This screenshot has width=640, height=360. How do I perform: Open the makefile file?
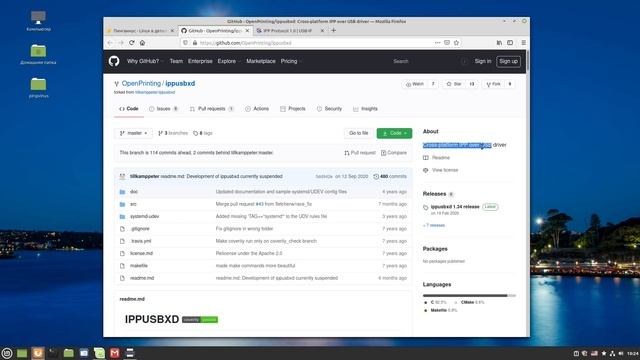coord(139,266)
